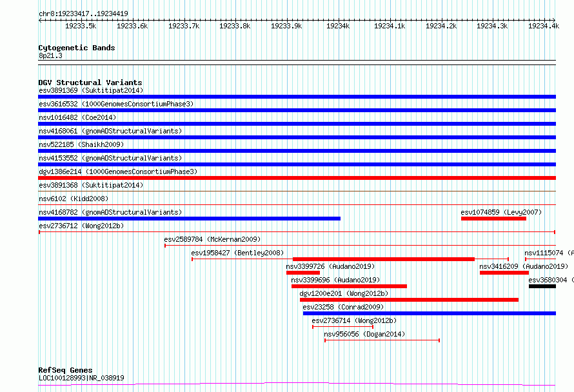Click red bar under nsv3399726
This screenshot has width=574, height=392.
(x=303, y=273)
